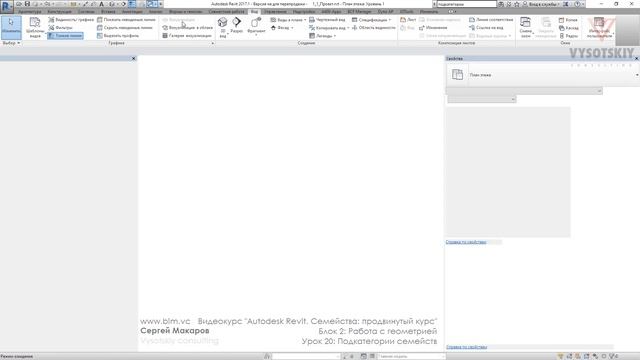Open the Add-Ins (Надстройки) ribbon tab
This screenshot has width=640, height=360.
[304, 11]
